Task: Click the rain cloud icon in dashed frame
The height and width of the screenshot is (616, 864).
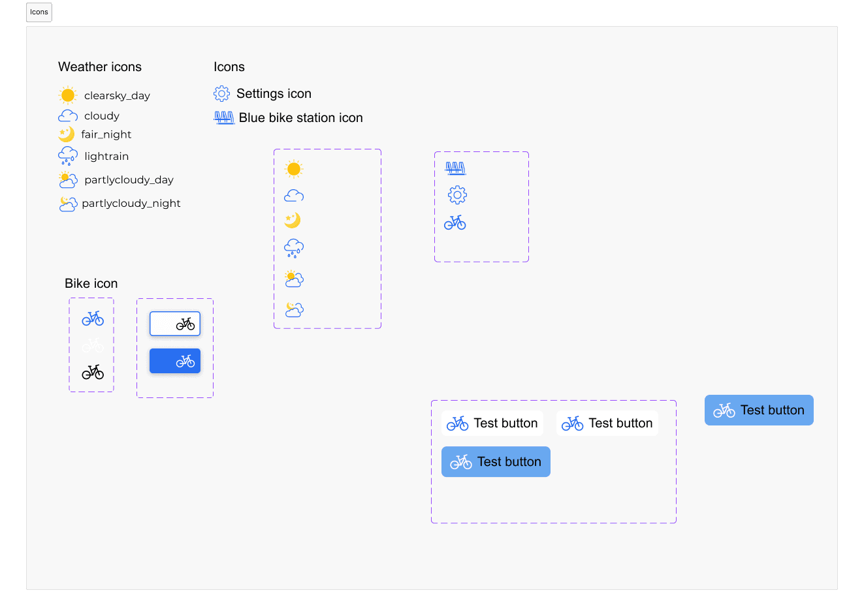Action: pos(294,248)
